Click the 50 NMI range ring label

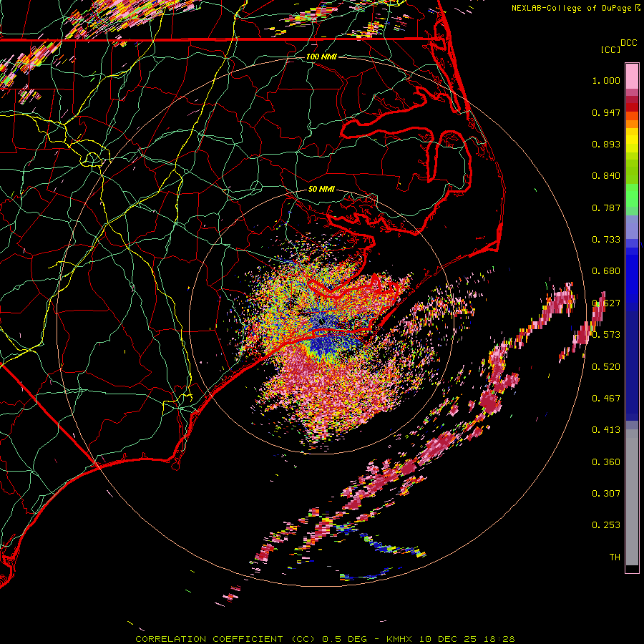click(321, 189)
